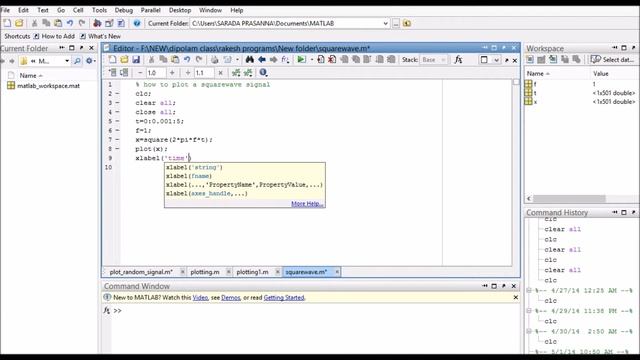Click the evaluate cell and advance icon

pos(124,73)
